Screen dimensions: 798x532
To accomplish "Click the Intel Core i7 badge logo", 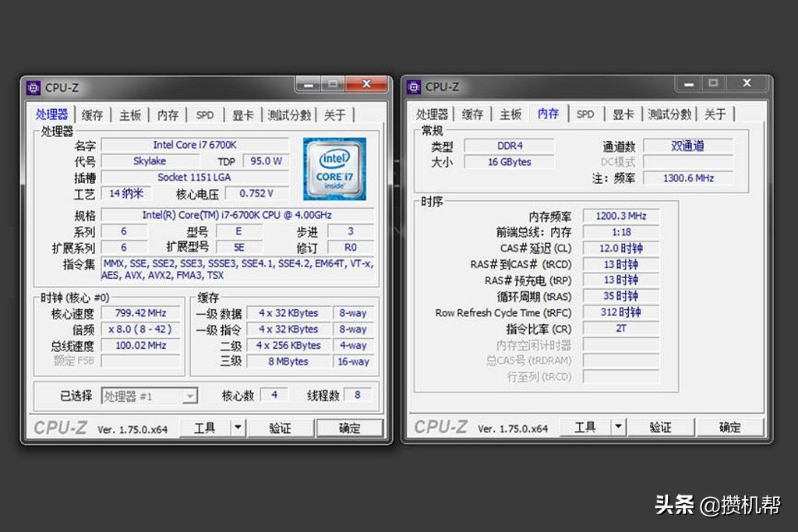I will (x=334, y=167).
